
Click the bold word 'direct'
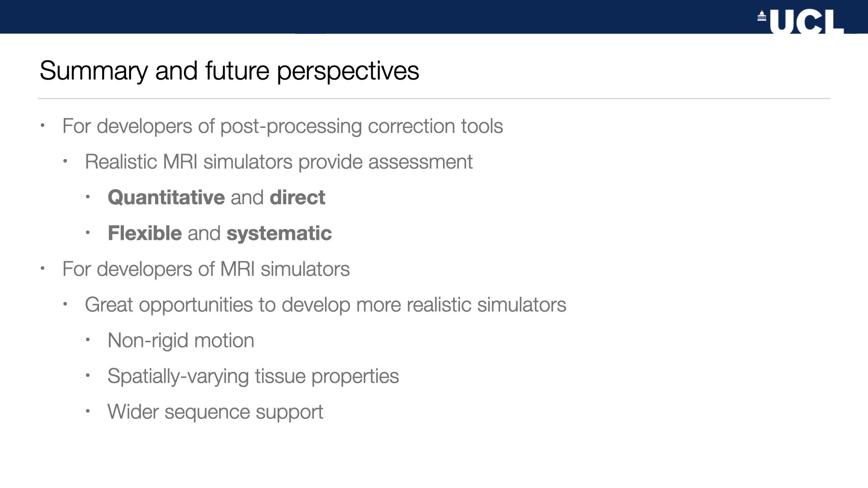(x=297, y=197)
